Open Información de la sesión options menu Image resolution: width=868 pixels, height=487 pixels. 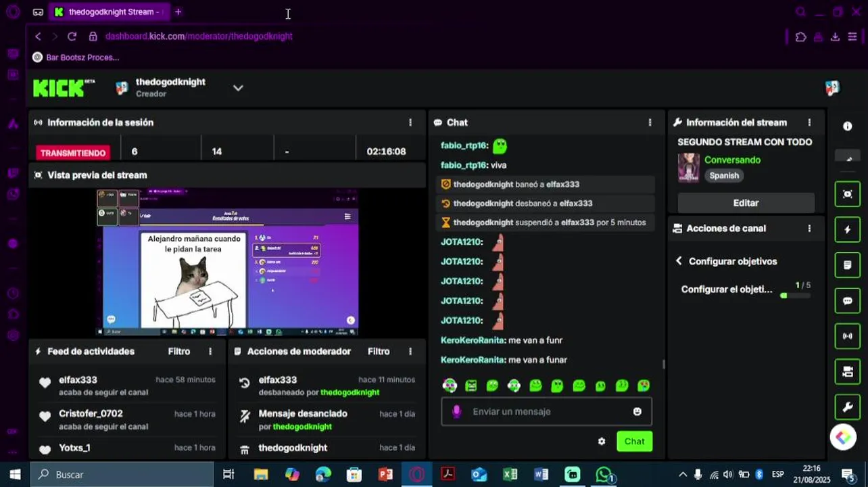(x=410, y=122)
